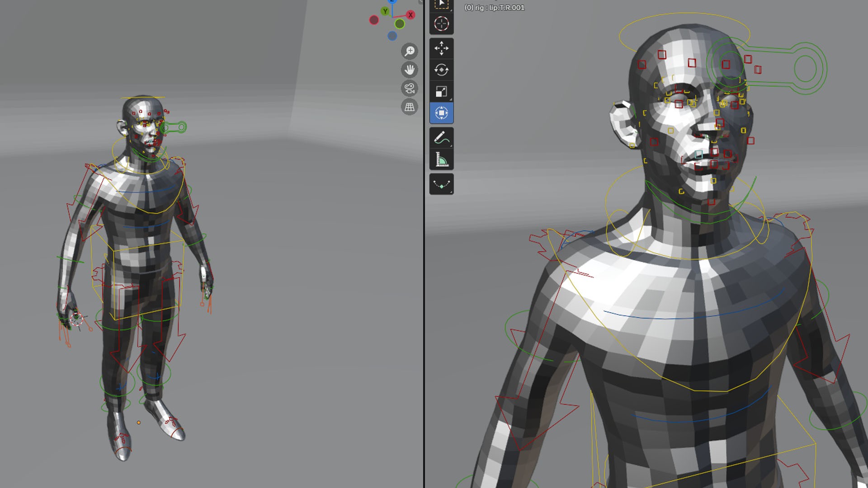The width and height of the screenshot is (868, 488).
Task: Click the bright green negative-Y gizmo circle
Action: 400,23
